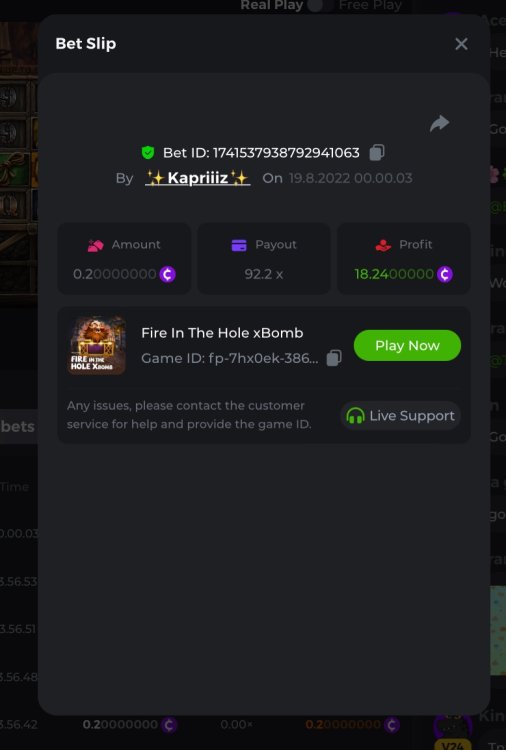Copy the Game ID with the copy icon
The image size is (506, 750).
[334, 358]
